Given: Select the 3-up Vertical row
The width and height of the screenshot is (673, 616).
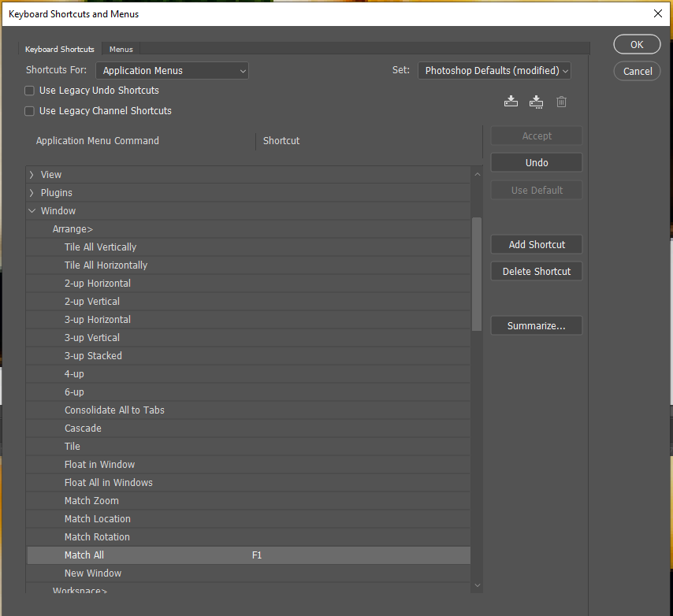Looking at the screenshot, I should click(248, 338).
